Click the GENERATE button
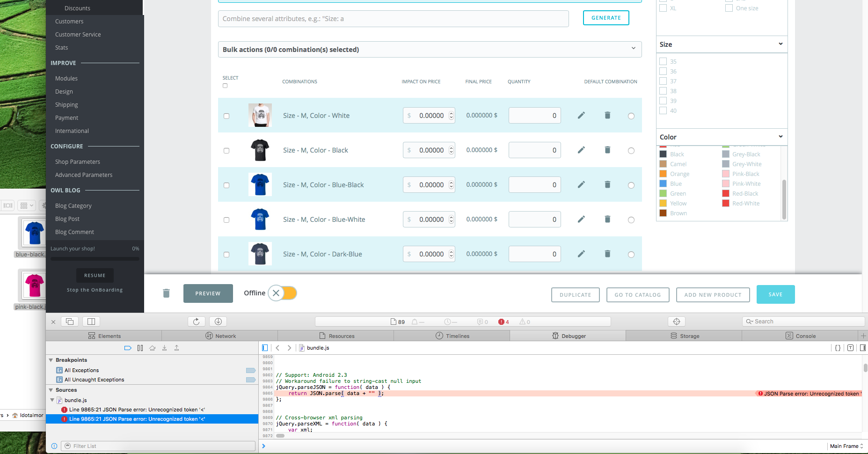This screenshot has width=868, height=454. pos(606,18)
